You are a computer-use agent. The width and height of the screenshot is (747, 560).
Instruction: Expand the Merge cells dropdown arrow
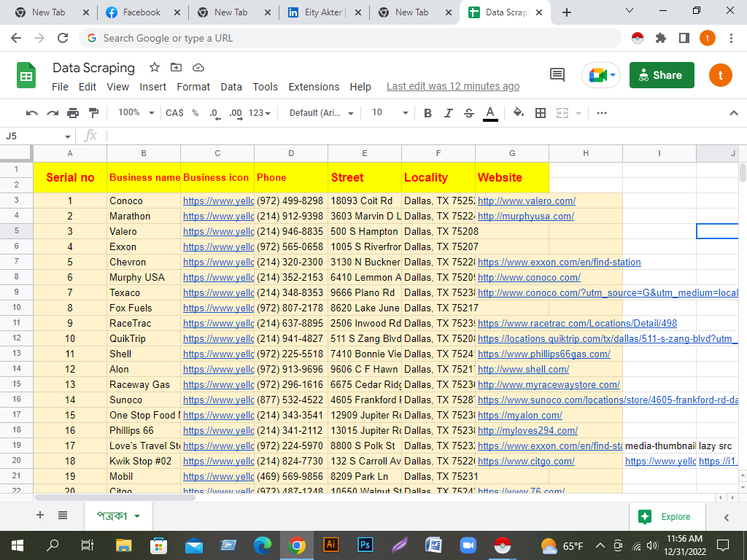click(578, 113)
